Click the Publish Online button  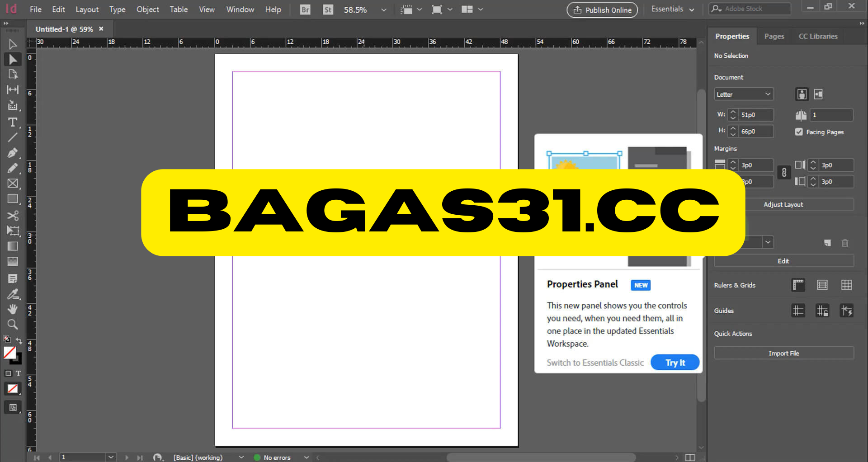602,9
